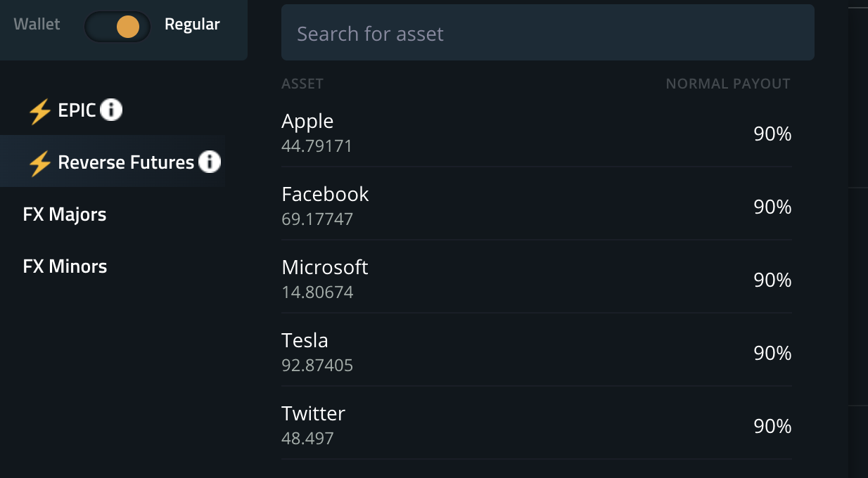
Task: Select the Regular mode label
Action: click(x=192, y=25)
